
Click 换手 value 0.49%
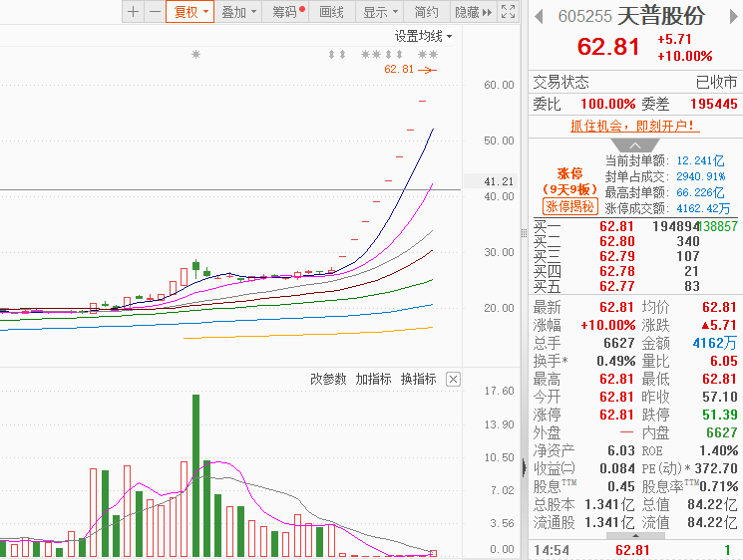tap(615, 361)
